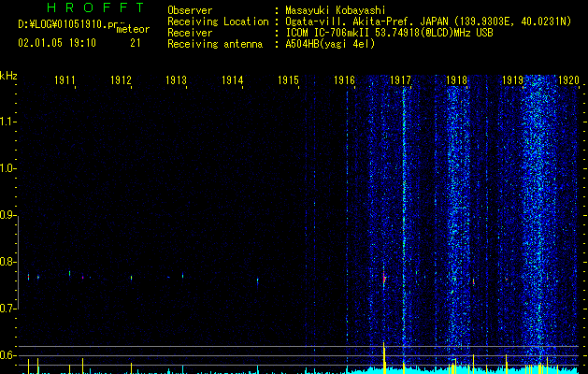Click the 1.1 kHz axis label
588x374 pixels.
[x=8, y=122]
